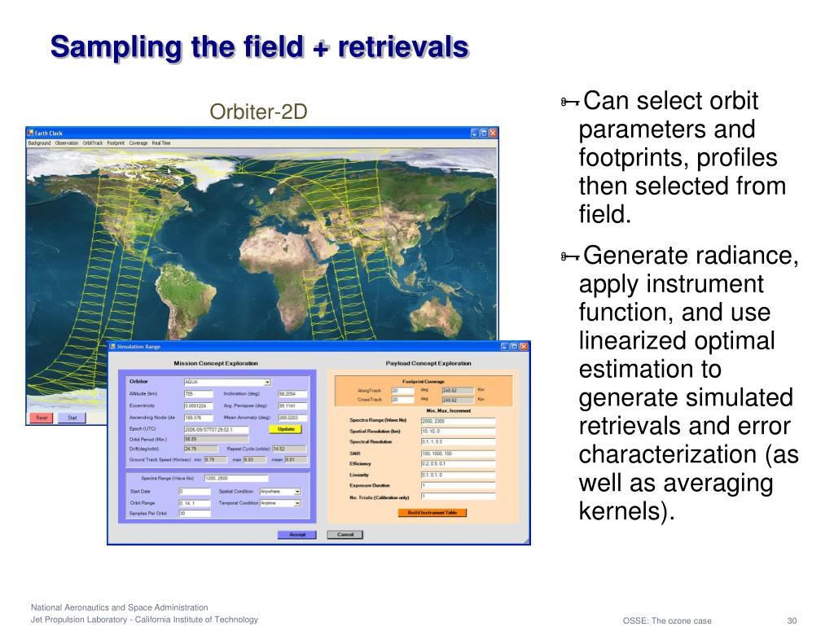834x644 pixels.
Task: Open the Background menu in Earth Clock
Action: [39, 143]
